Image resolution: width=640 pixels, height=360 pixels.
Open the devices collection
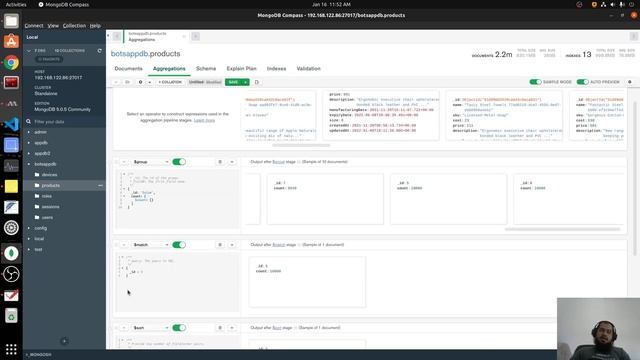point(49,175)
